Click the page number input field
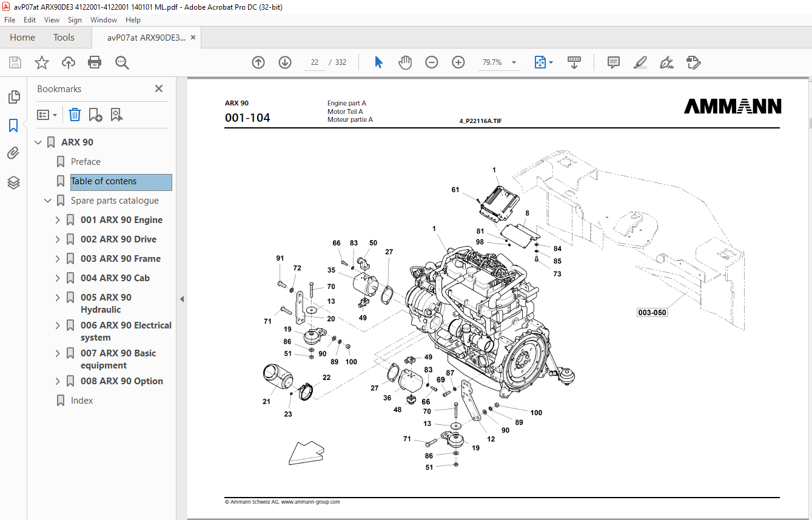Screen dimensions: 812x520 tap(314, 62)
